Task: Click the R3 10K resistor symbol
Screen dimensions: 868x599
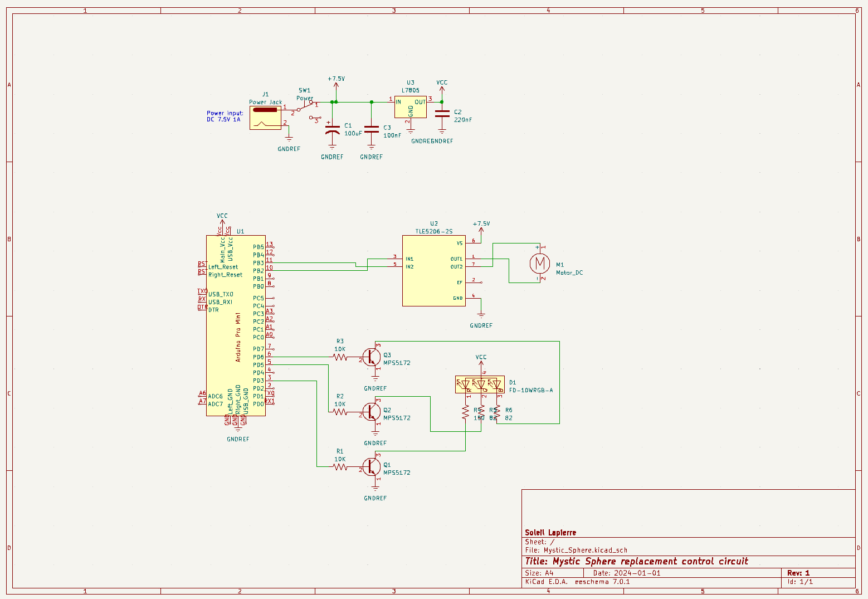Action: 340,357
